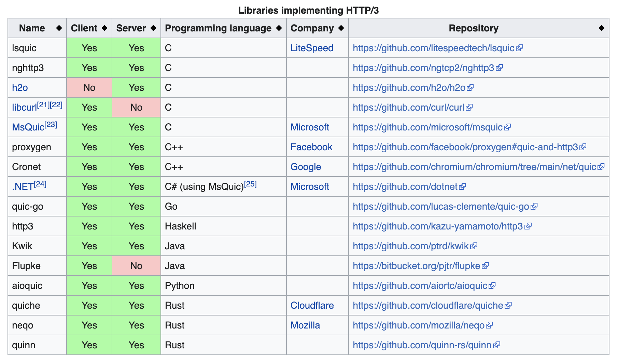Sort table by Company column arrows
The height and width of the screenshot is (364, 618).
(341, 28)
